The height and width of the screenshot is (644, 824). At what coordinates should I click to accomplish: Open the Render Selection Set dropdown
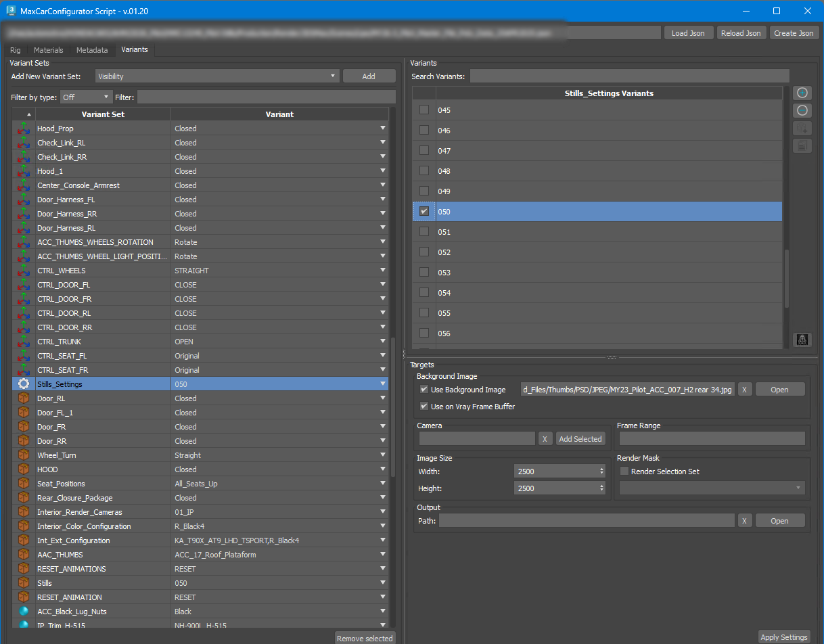click(x=712, y=488)
